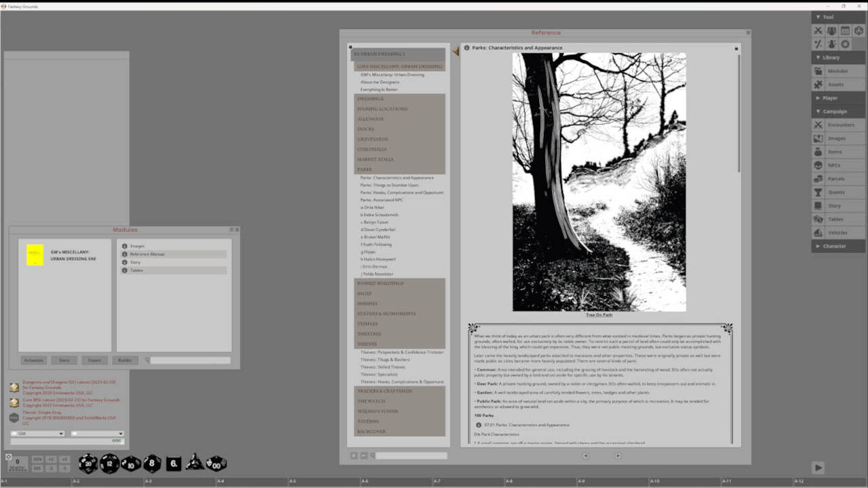Open the Options window
This screenshot has width=868, height=488.
point(845,43)
